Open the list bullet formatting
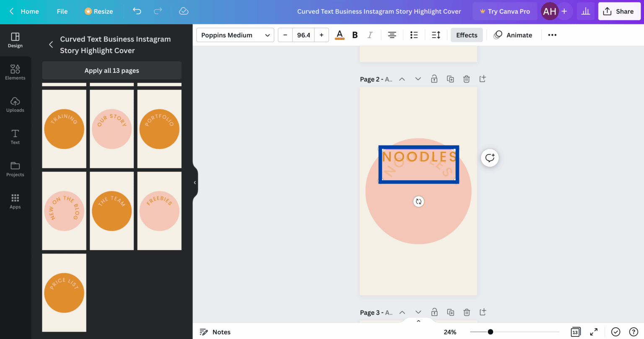Screen dimensions: 644x339 click(414, 35)
